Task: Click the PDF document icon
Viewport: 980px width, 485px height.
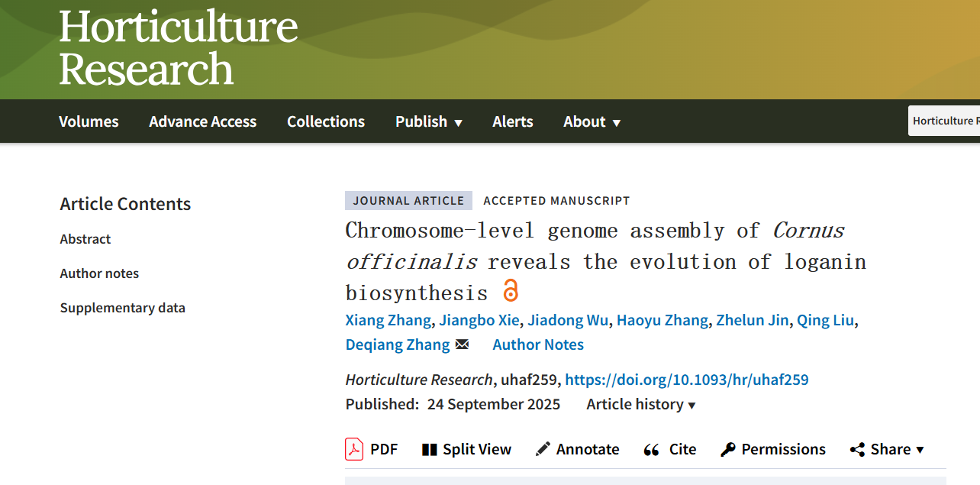Action: coord(354,449)
